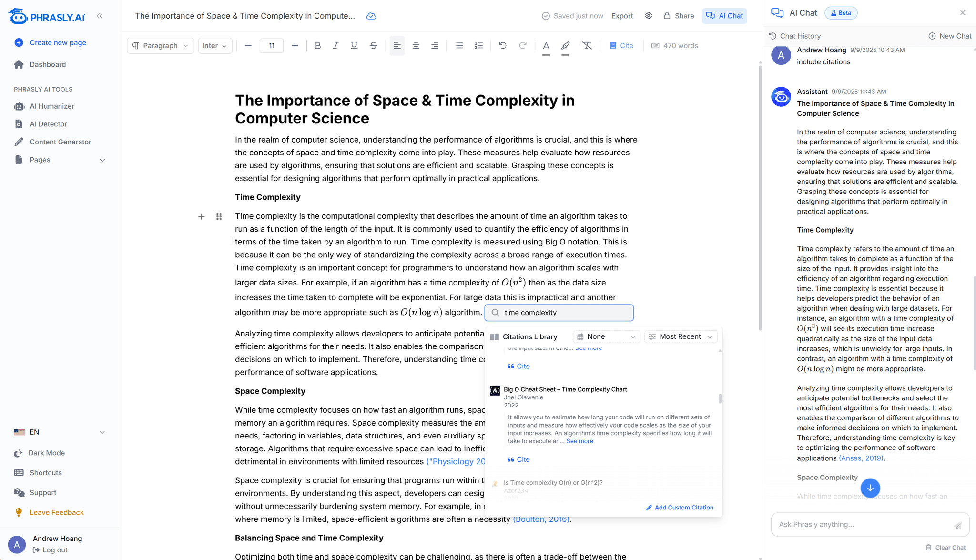The image size is (976, 560).
Task: Toggle bold formatting
Action: 318,46
